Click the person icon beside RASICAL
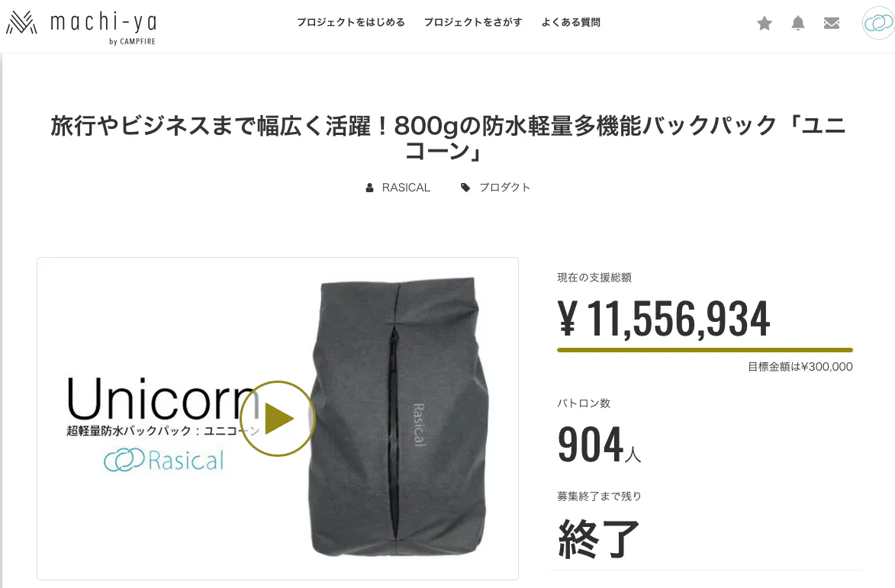This screenshot has width=895, height=588. click(369, 188)
